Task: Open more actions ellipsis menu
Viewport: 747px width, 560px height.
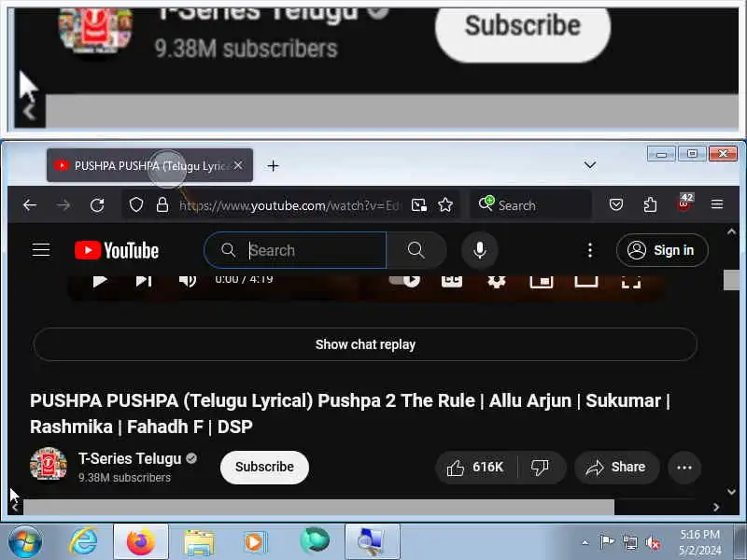Action: pyautogui.click(x=684, y=468)
